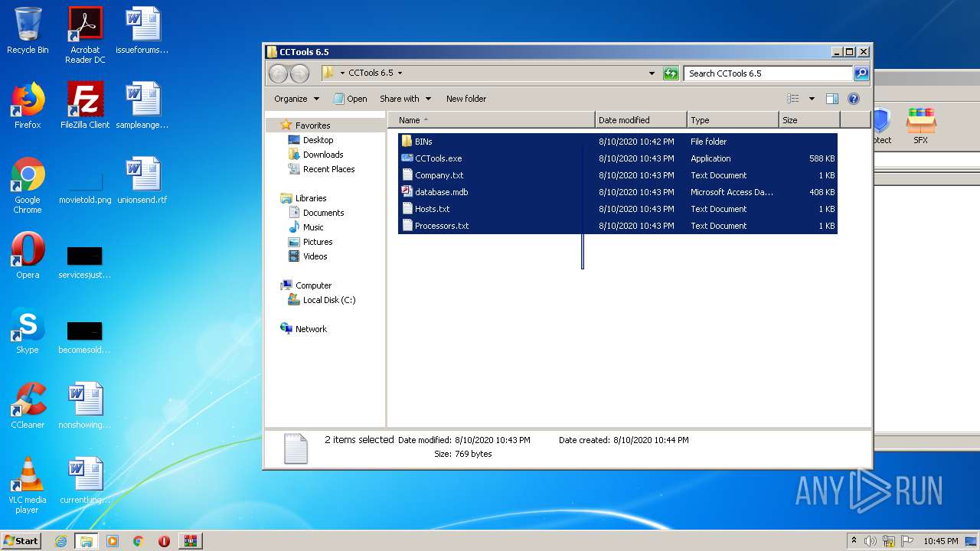This screenshot has width=980, height=551.
Task: Launch Acrobat Reader DC shortcut
Action: click(x=85, y=35)
